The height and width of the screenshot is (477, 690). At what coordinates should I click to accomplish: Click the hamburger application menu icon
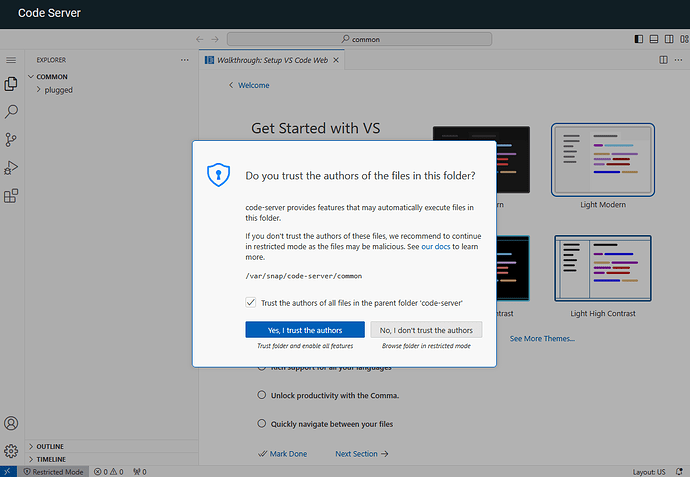coord(12,60)
